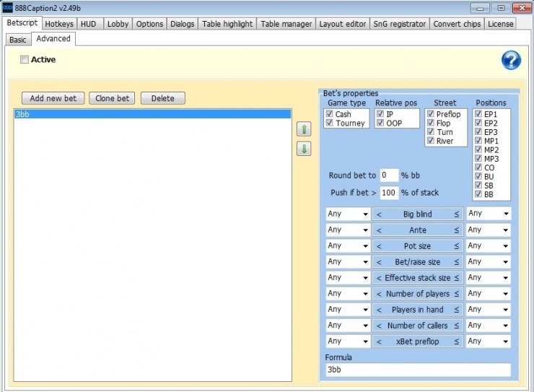
Task: Click the Formula input field
Action: [x=419, y=370]
